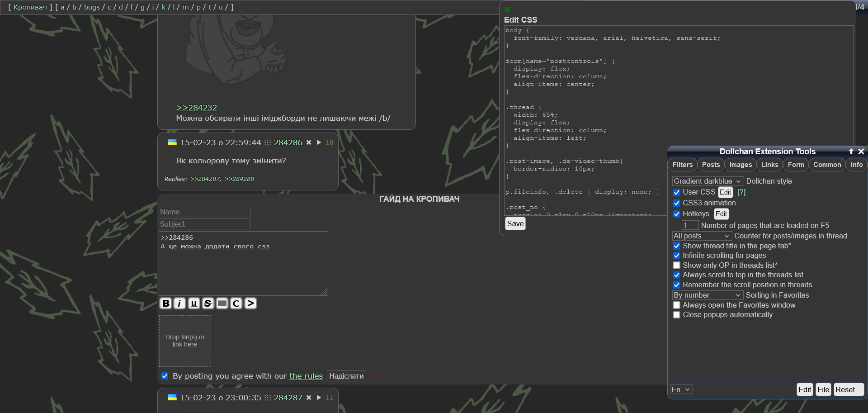Viewport: 868px width, 413px height.
Task: Uncheck the agree with the rules checkbox
Action: [x=165, y=376]
